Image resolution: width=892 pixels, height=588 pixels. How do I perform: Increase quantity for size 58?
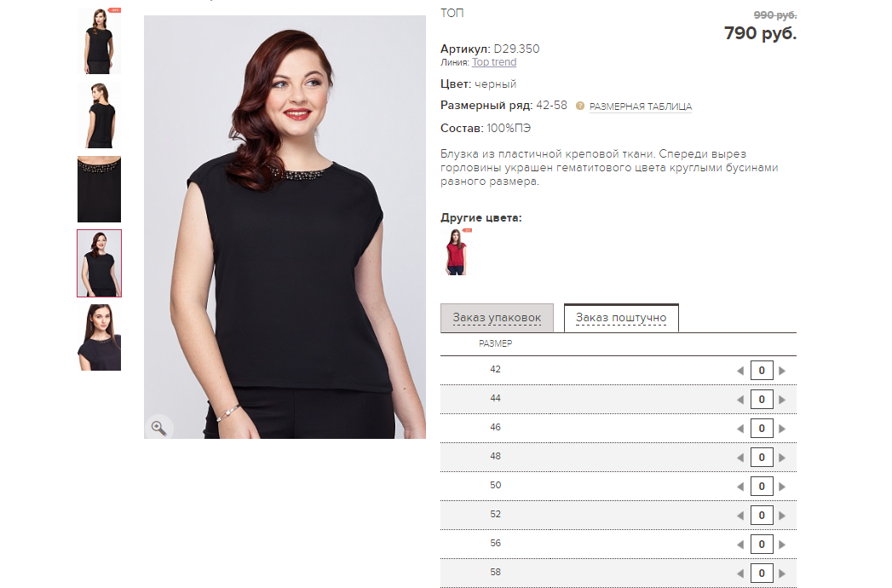(x=782, y=574)
